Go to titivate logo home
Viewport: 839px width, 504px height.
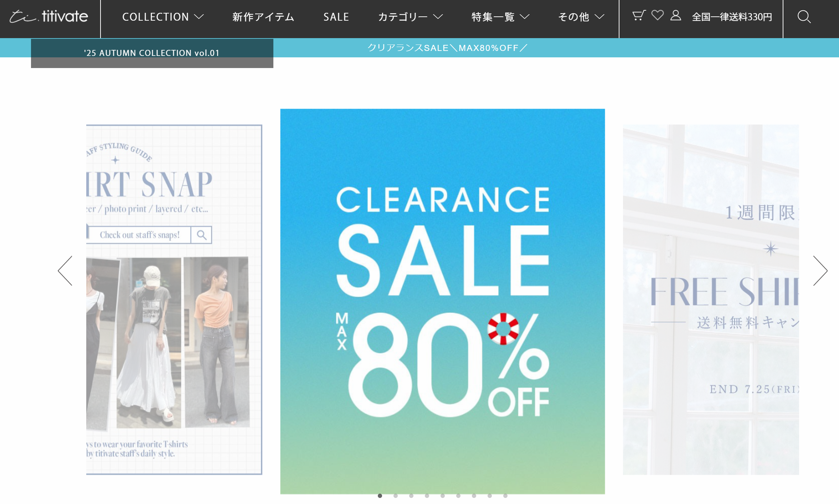tap(49, 16)
